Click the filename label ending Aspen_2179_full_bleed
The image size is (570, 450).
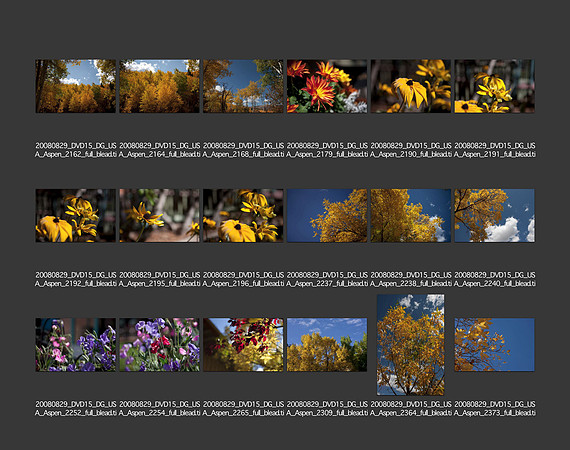[x=327, y=150]
